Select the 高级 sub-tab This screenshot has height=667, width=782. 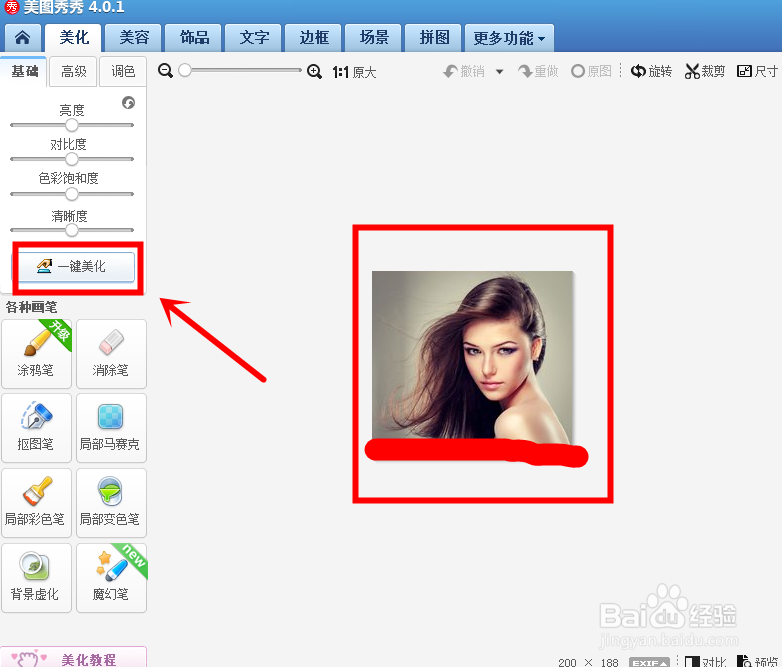click(x=73, y=72)
